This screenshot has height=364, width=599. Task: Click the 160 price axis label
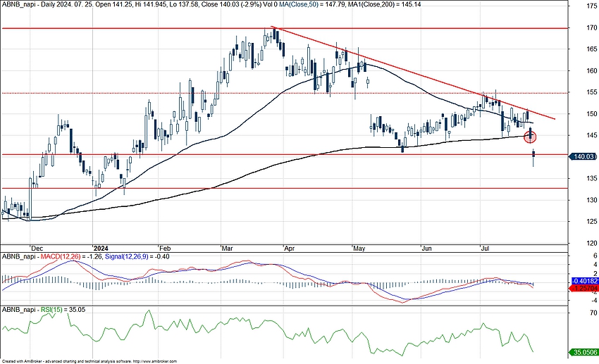[x=592, y=70]
